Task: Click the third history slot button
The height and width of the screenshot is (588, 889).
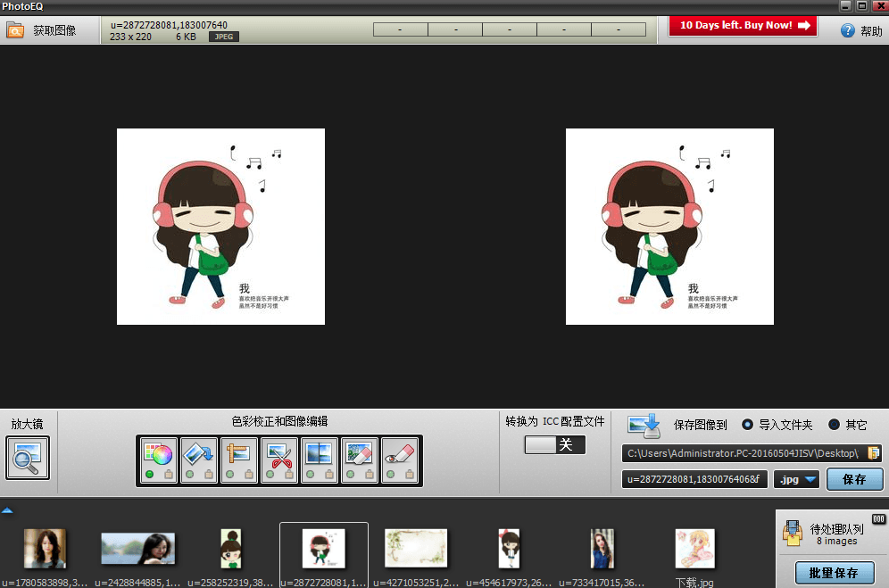Action: [509, 29]
